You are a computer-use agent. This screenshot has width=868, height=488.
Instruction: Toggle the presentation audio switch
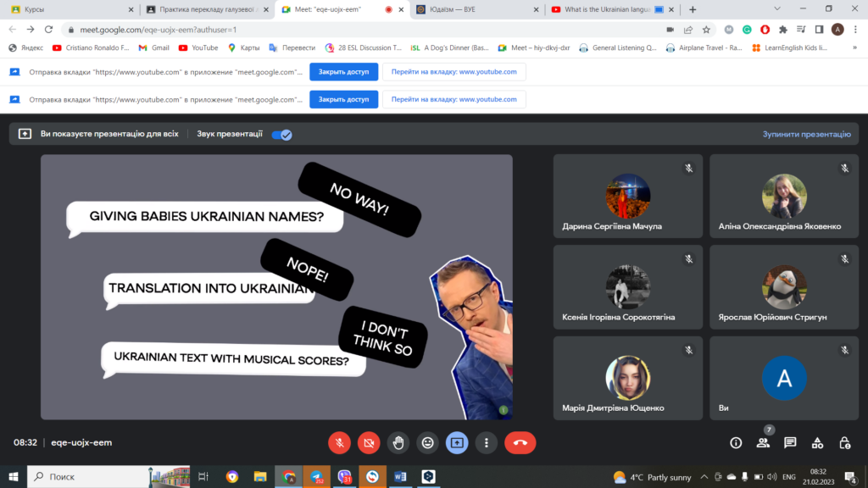click(x=281, y=134)
